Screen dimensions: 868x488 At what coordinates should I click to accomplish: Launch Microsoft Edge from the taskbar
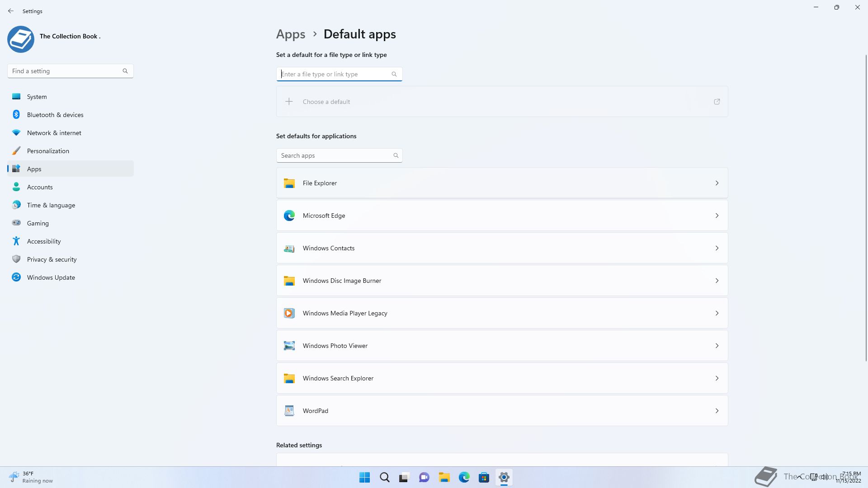(464, 477)
